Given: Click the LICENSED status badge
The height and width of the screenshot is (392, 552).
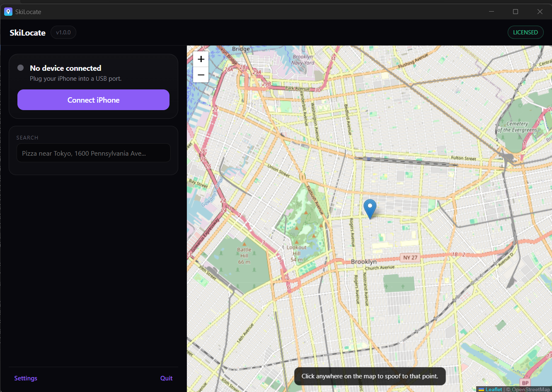Looking at the screenshot, I should tap(525, 32).
